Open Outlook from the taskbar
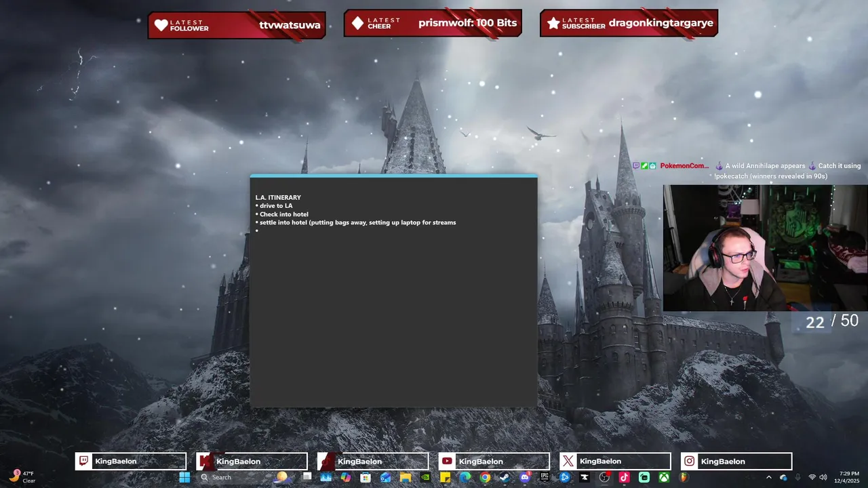 pyautogui.click(x=385, y=477)
